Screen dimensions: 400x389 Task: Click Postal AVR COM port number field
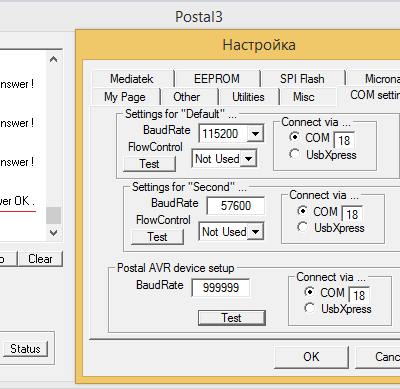[359, 295]
